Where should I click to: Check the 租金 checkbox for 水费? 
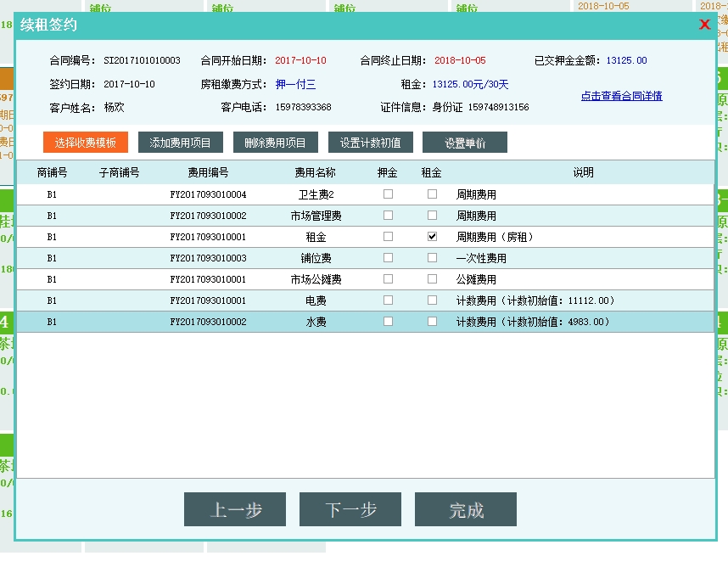pos(432,322)
